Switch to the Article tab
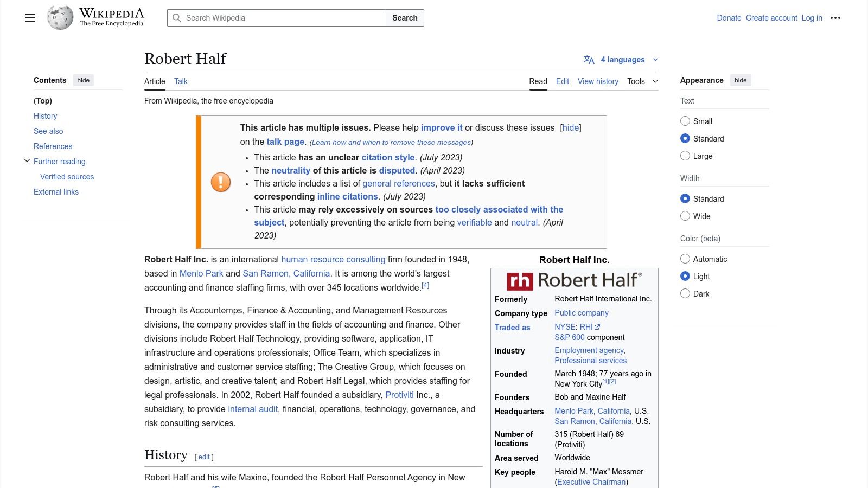The height and width of the screenshot is (488, 868). click(x=155, y=81)
